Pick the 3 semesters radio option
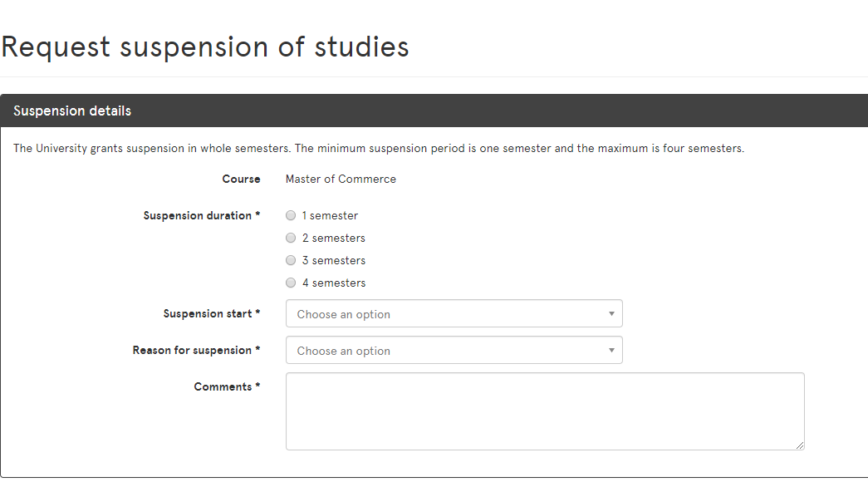 (291, 260)
